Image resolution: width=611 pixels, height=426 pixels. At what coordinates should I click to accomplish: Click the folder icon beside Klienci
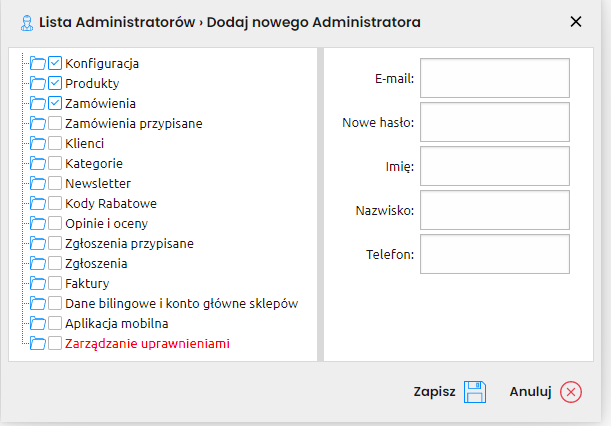38,143
